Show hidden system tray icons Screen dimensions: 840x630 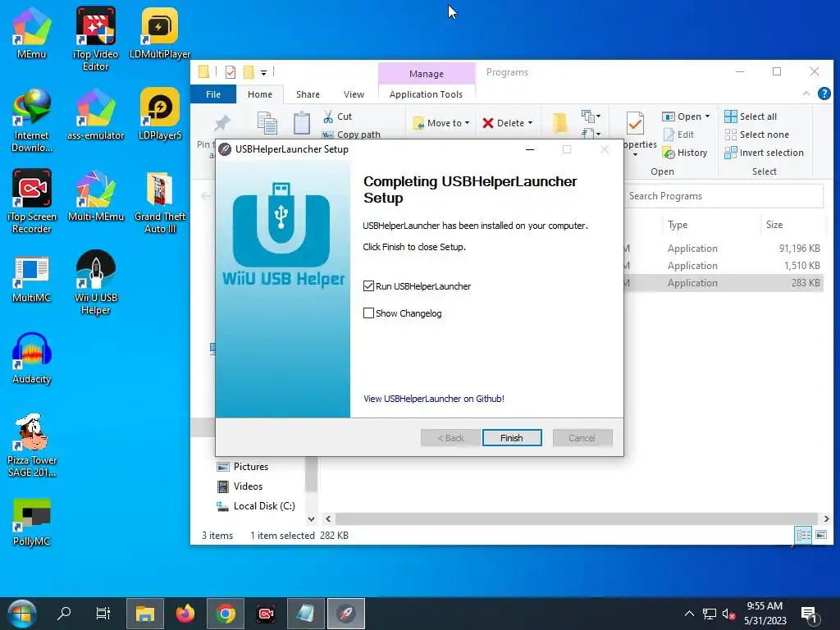click(689, 614)
